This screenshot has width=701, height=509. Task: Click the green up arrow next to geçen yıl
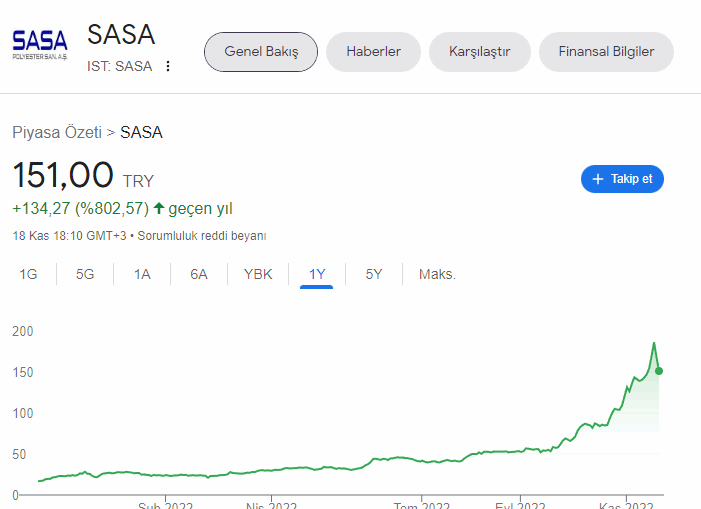click(159, 208)
